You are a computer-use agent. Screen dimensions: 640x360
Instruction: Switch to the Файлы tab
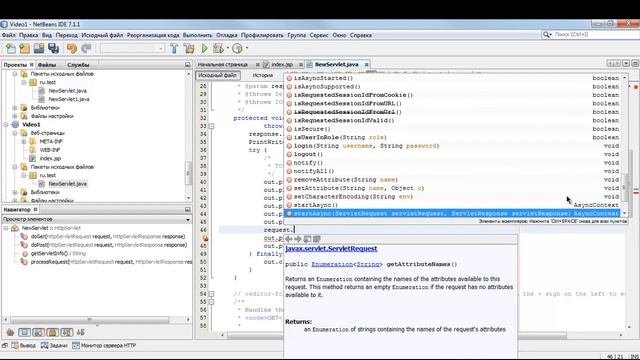[x=47, y=65]
